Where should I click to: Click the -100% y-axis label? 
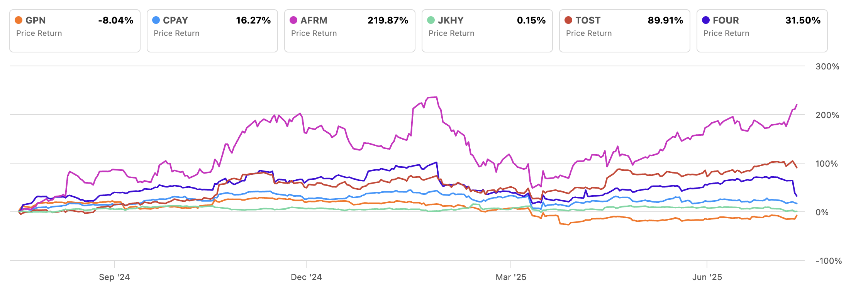[828, 261]
